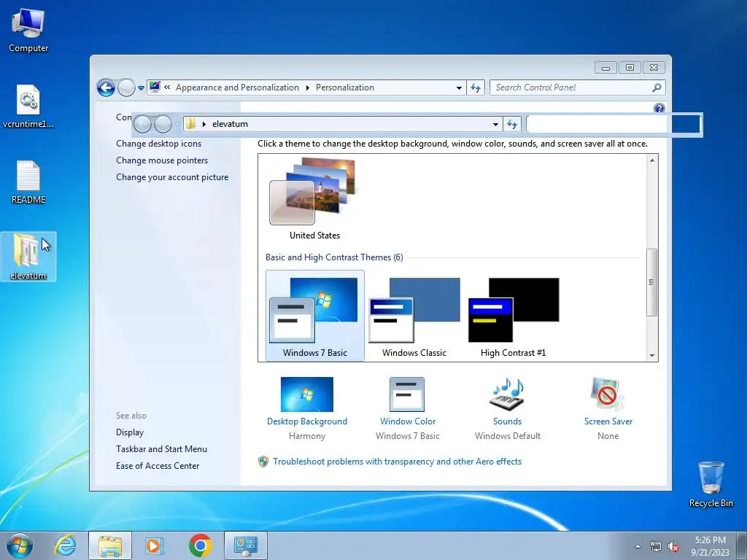Open Change mouse pointers link
The width and height of the screenshot is (747, 560).
pyautogui.click(x=162, y=160)
